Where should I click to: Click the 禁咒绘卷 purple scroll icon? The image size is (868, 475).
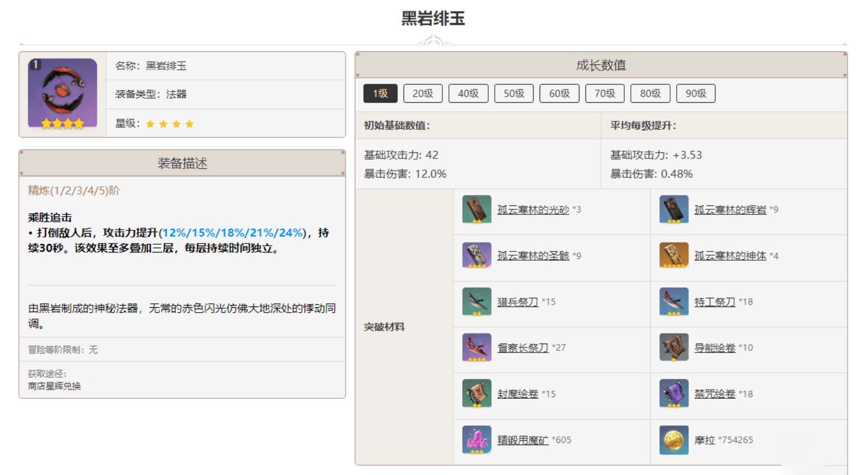click(673, 394)
